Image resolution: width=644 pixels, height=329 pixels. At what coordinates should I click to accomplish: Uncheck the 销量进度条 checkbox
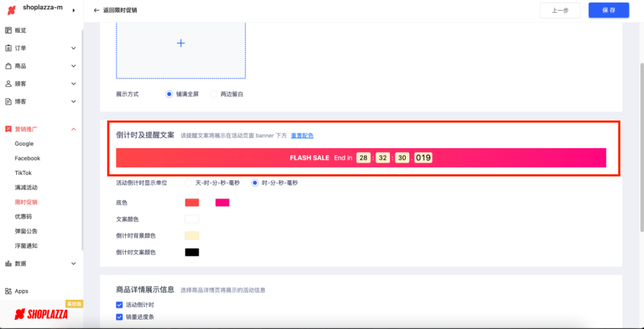[119, 317]
